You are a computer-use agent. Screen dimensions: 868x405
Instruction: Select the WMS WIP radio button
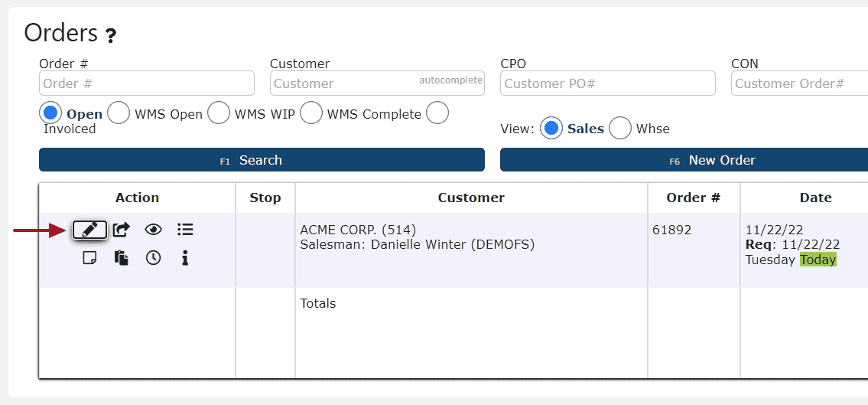(218, 113)
